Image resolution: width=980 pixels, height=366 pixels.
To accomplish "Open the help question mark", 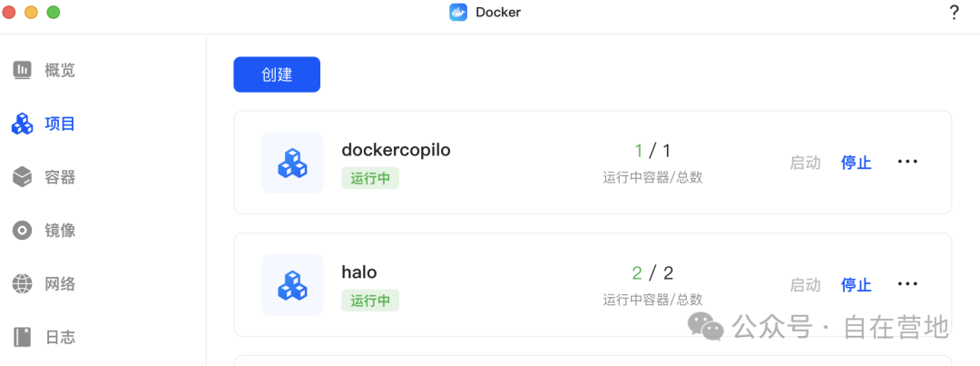I will point(954,13).
